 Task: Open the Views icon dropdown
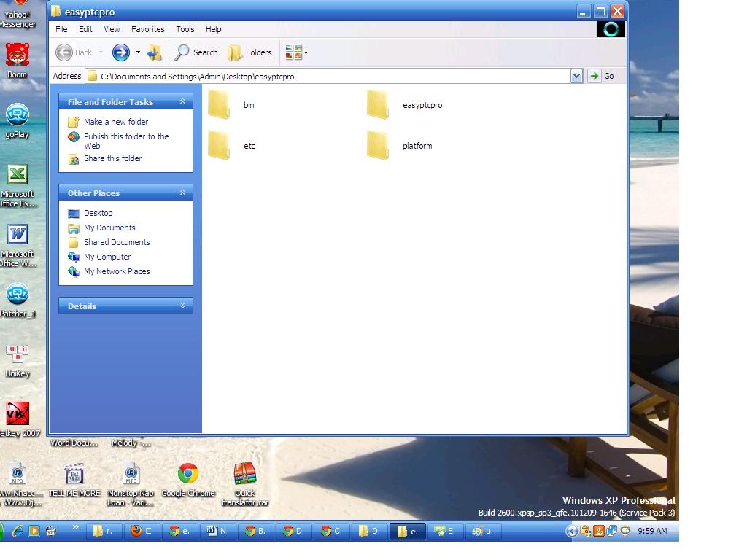click(297, 52)
